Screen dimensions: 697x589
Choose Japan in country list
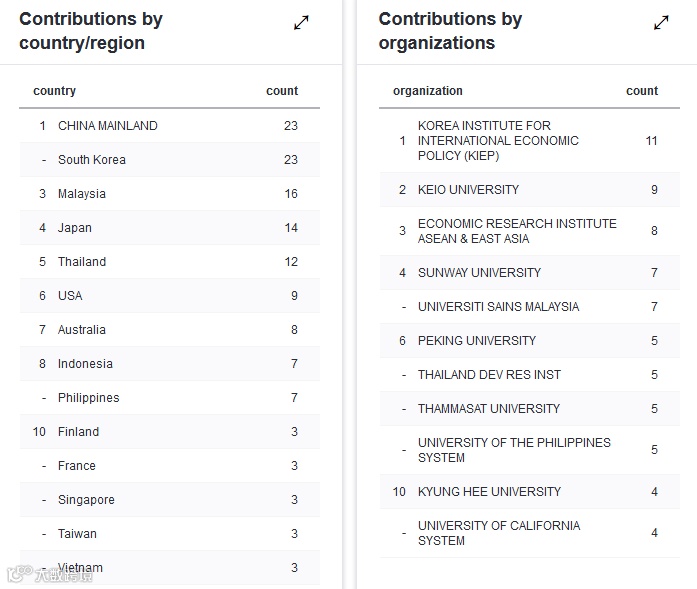(x=170, y=228)
